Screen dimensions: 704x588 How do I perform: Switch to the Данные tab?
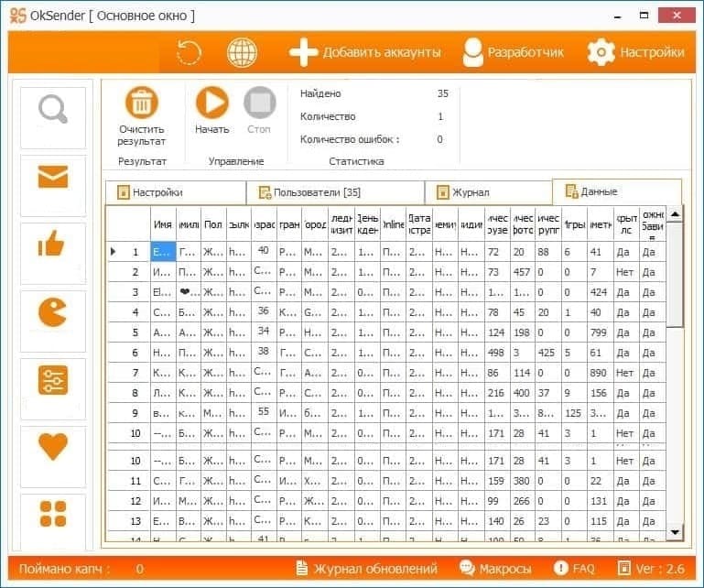(x=616, y=191)
